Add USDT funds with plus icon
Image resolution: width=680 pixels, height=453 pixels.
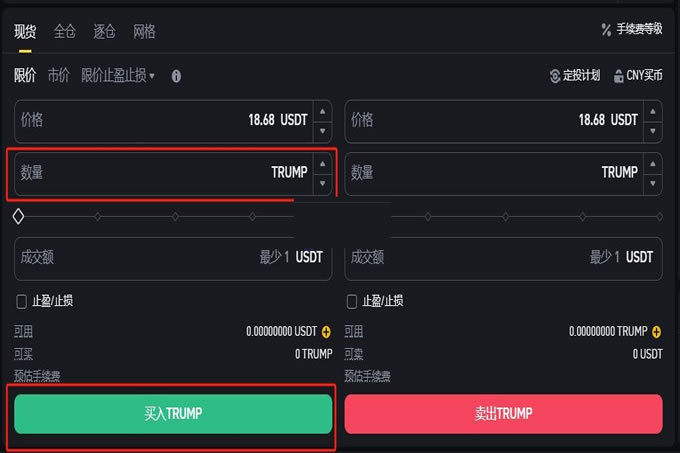326,331
